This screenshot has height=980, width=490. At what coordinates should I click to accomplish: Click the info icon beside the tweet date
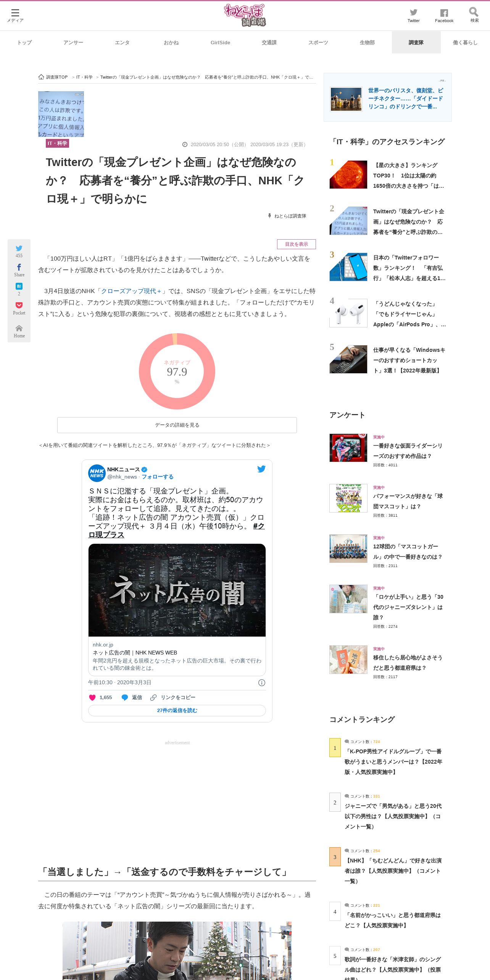tap(262, 683)
